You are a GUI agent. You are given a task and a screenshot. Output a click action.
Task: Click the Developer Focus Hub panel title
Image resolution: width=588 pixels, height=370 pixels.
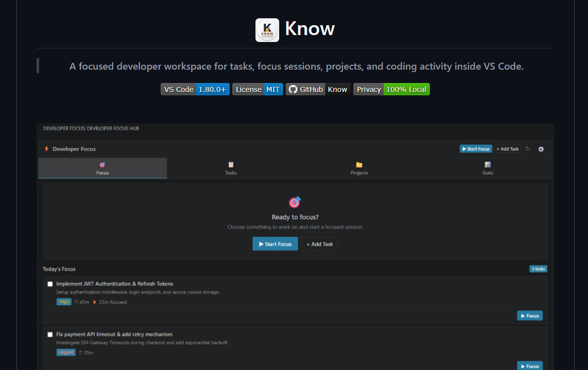coord(91,128)
